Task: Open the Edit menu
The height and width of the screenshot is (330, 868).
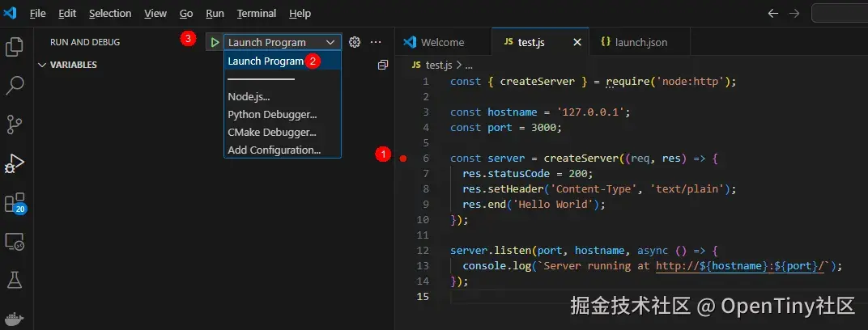Action: (x=67, y=13)
